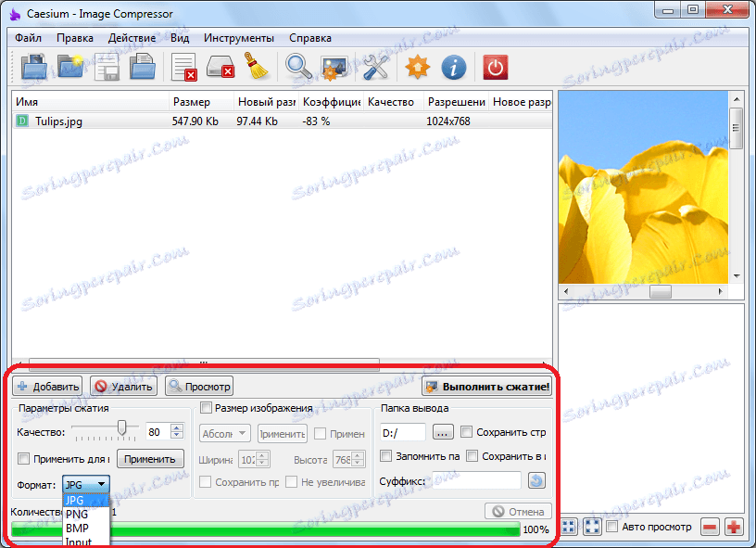Open the Действие menu
The image size is (756, 548).
[x=132, y=38]
